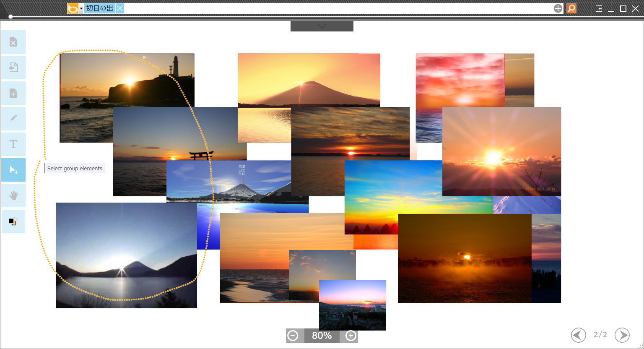This screenshot has height=349, width=644.
Task: Select the lake and Fuji silhouette sunrise photo
Action: click(x=127, y=255)
